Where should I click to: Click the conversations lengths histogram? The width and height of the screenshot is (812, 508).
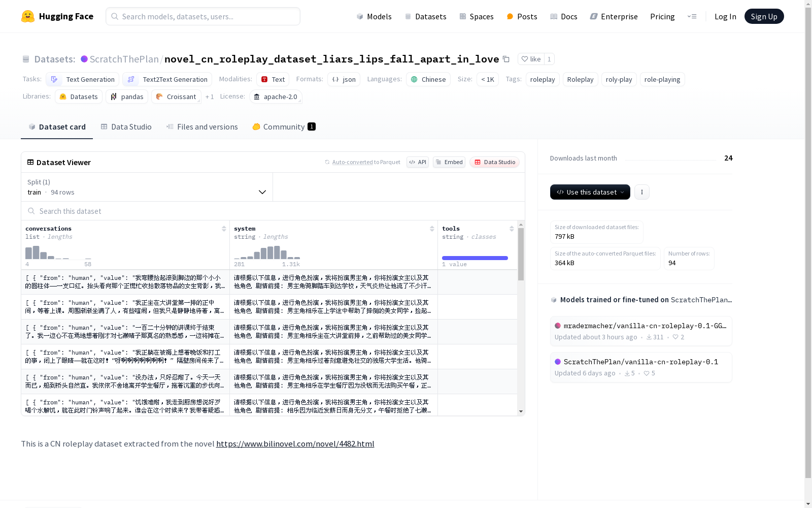tap(58, 252)
